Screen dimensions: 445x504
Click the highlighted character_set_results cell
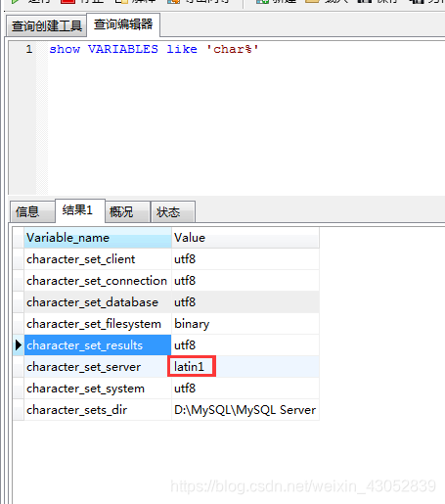point(98,345)
